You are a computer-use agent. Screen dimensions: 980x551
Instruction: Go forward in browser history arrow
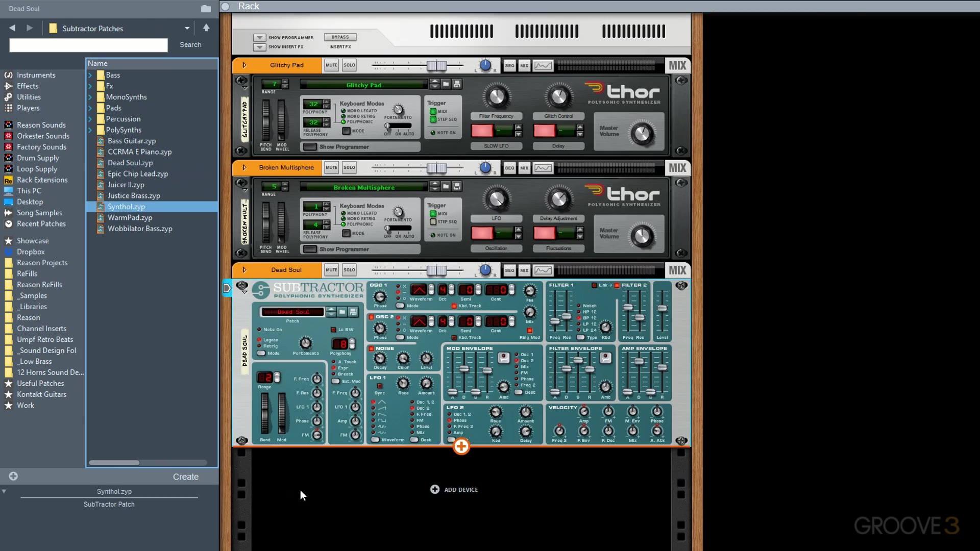coord(30,28)
